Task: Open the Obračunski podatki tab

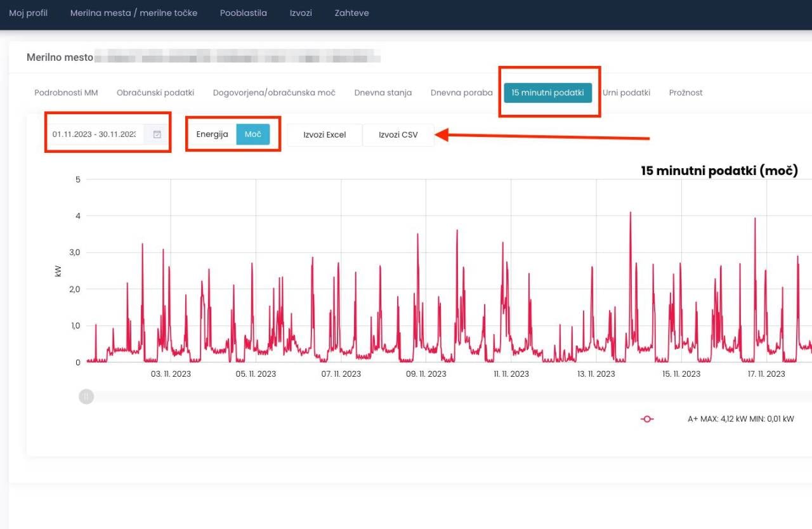Action: coord(155,93)
